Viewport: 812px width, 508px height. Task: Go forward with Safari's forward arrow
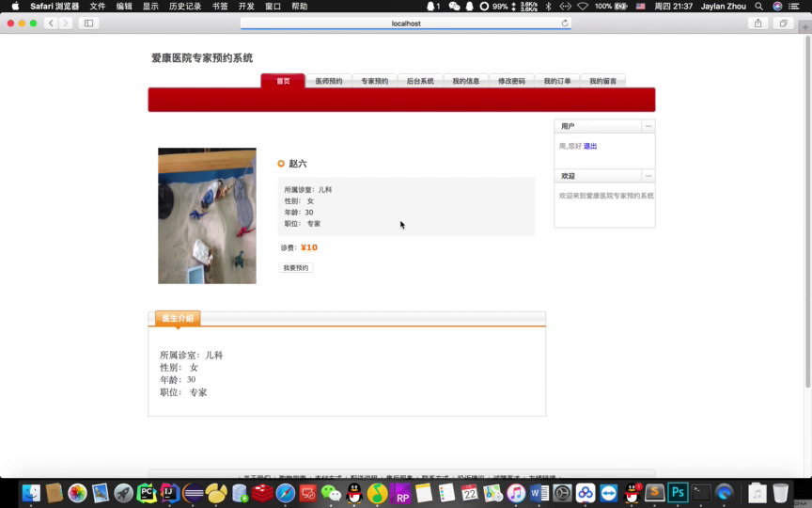pos(65,24)
